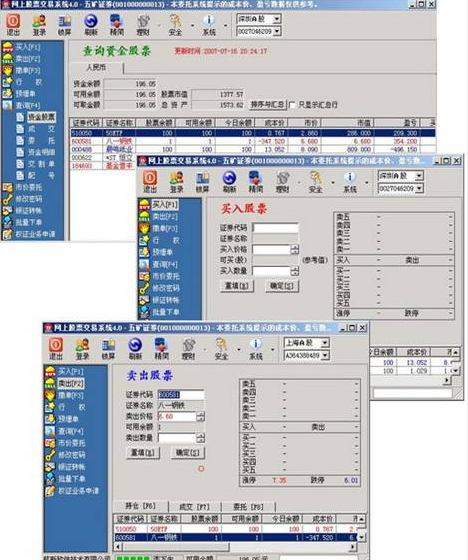Click the 退出 exit icon in top window toolbar
Image resolution: width=468 pixels, height=560 pixels.
13,24
